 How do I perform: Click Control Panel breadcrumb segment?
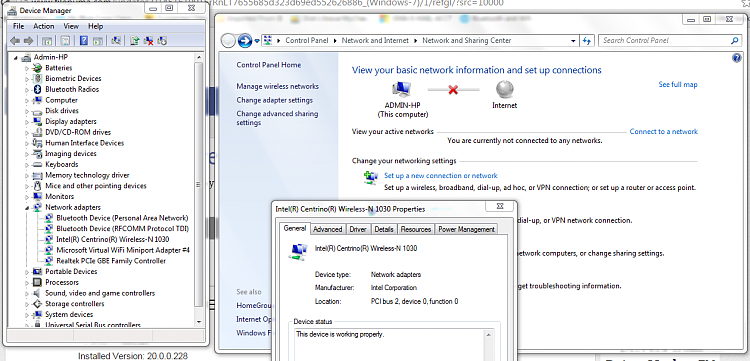307,41
